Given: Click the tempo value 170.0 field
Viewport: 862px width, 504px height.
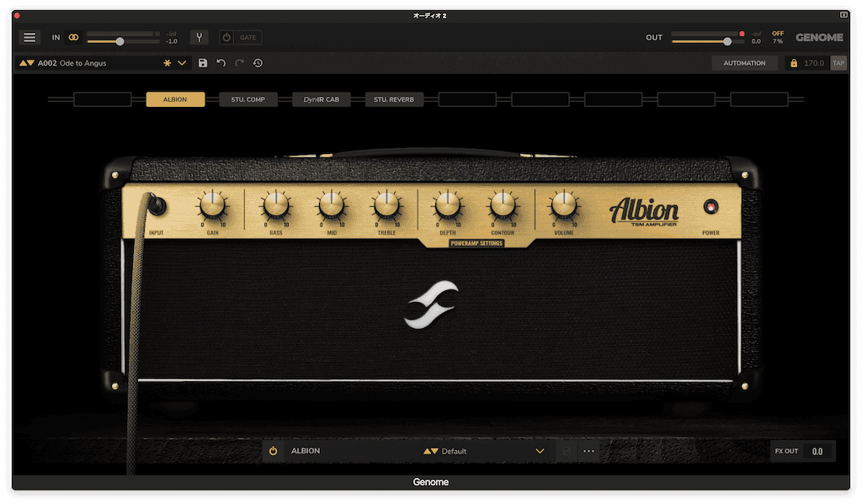Looking at the screenshot, I should tap(814, 63).
